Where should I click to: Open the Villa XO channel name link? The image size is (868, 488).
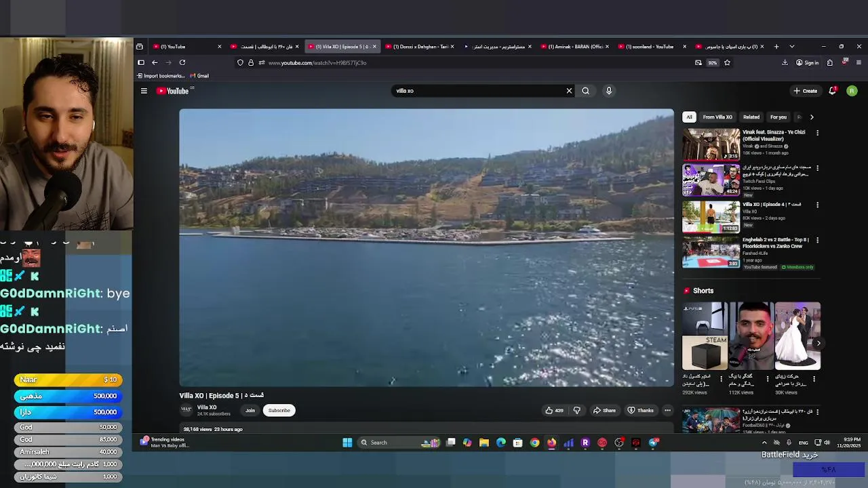coord(207,407)
